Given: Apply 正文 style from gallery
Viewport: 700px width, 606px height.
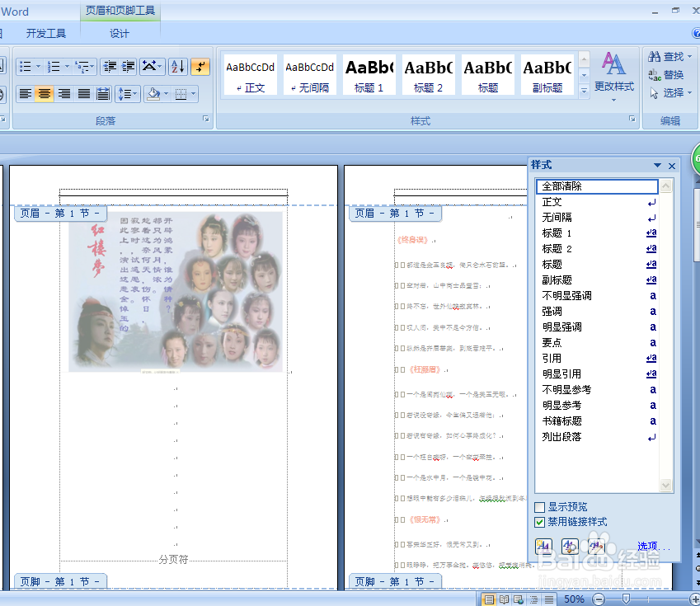Looking at the screenshot, I should (251, 74).
